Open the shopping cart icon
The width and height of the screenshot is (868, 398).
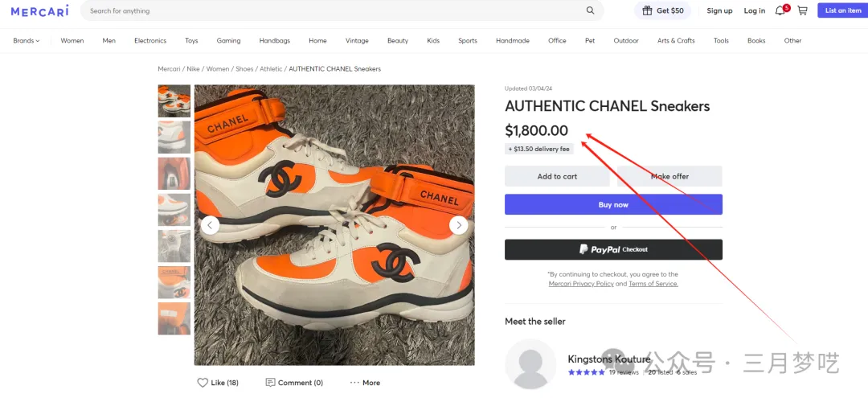click(802, 10)
